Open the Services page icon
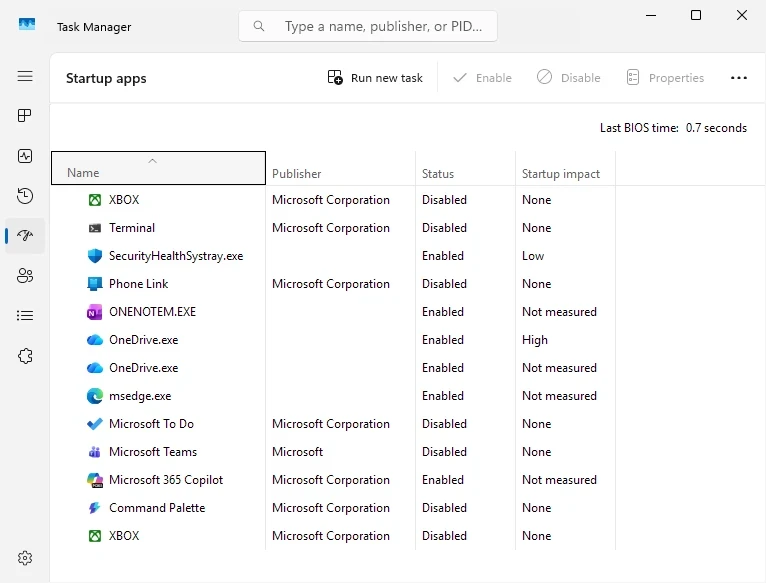 pos(25,356)
